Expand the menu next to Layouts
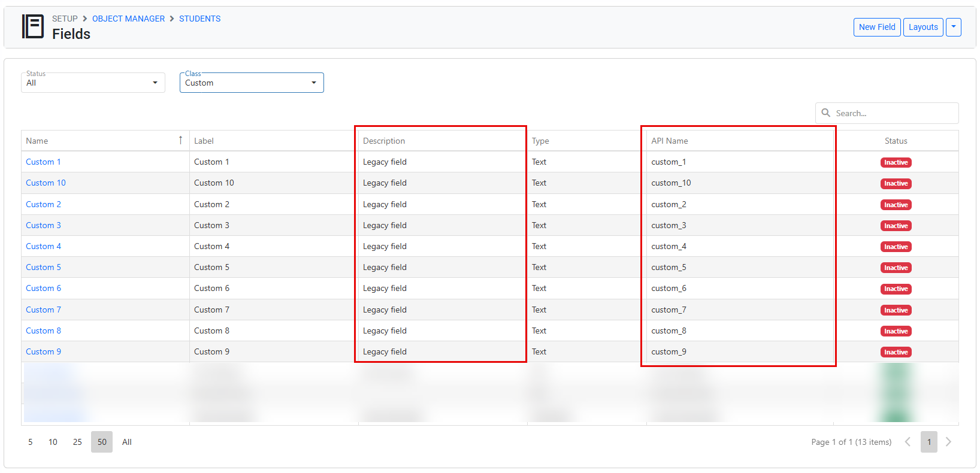The image size is (980, 473). (x=954, y=27)
